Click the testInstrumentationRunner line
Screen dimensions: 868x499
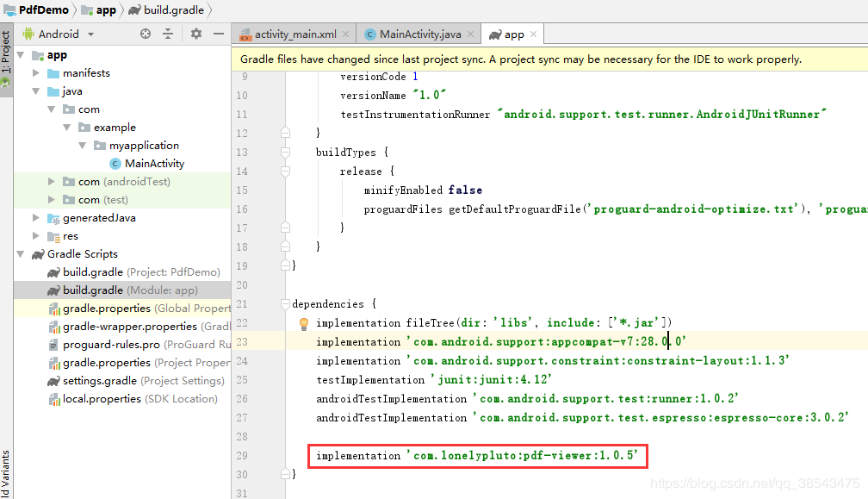(584, 114)
